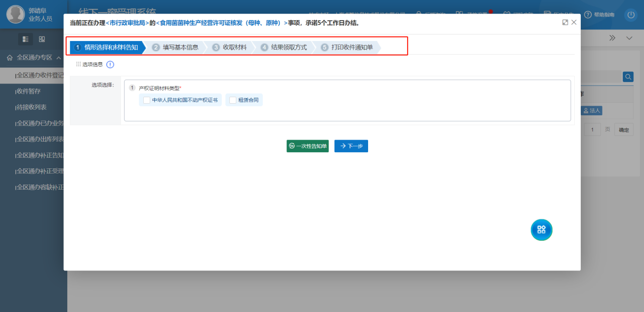The image size is (644, 312).
Task: Check 中华人民共和国不动产权证书 checkbox
Action: tap(147, 100)
